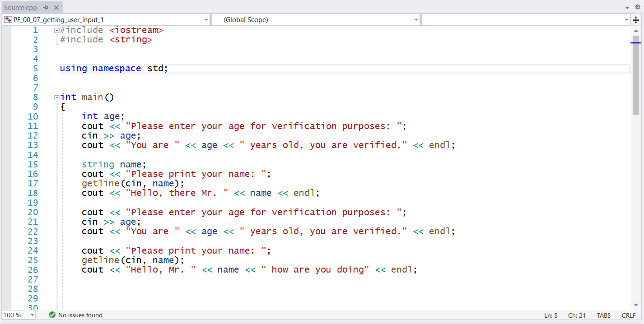The width and height of the screenshot is (644, 324).
Task: Toggle the TABS indentation indicator
Action: coord(604,315)
